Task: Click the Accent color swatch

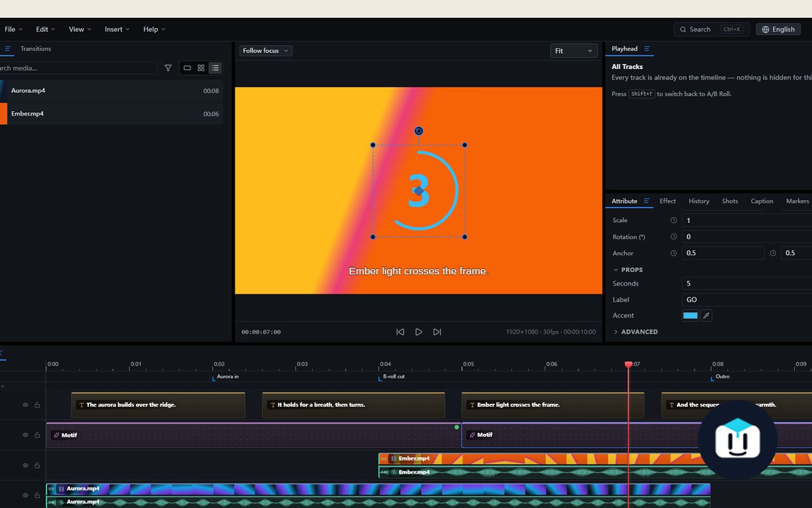Action: click(690, 316)
